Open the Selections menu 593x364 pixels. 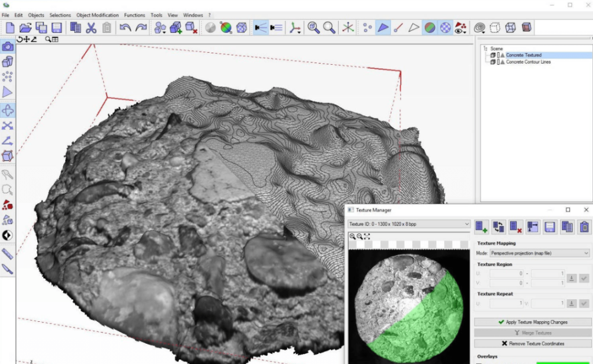coord(60,15)
